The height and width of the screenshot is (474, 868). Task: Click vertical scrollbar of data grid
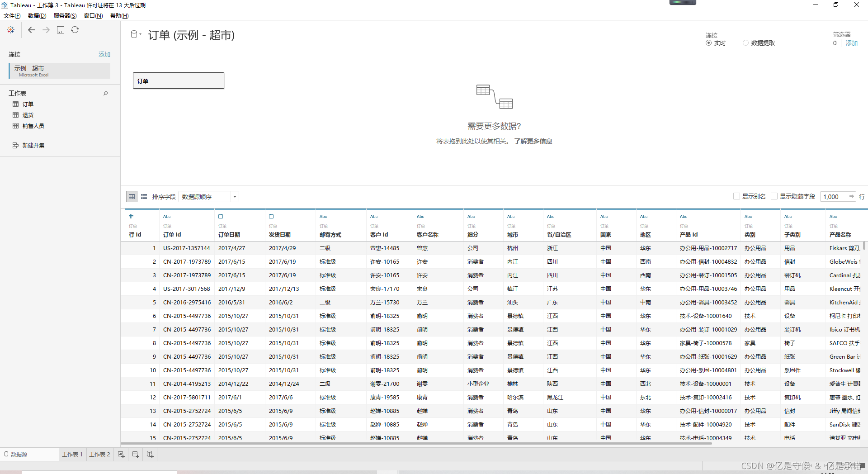point(864,246)
